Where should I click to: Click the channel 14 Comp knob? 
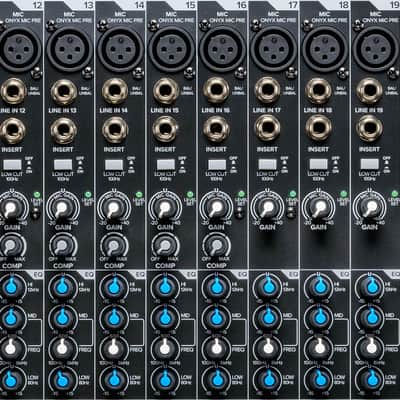click(x=114, y=246)
